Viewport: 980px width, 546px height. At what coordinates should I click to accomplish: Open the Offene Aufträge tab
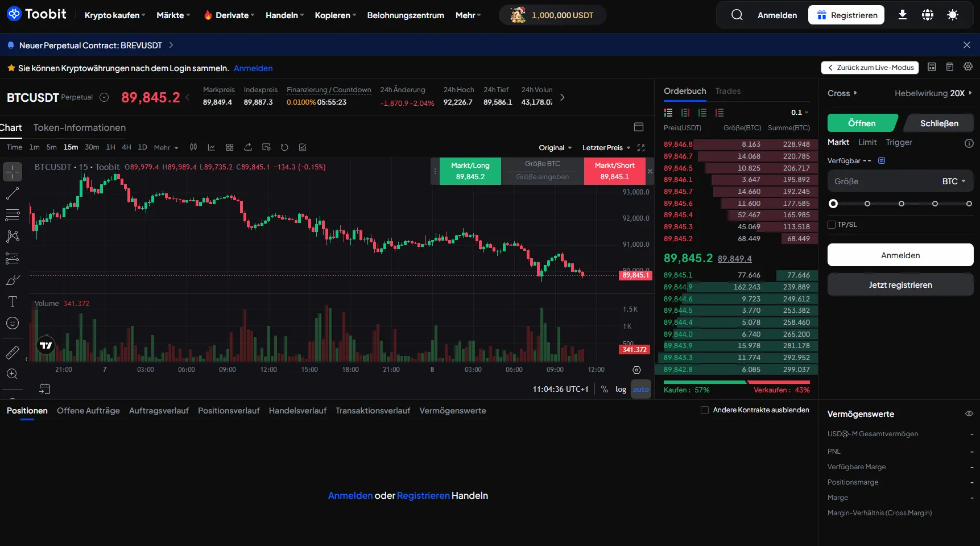88,411
